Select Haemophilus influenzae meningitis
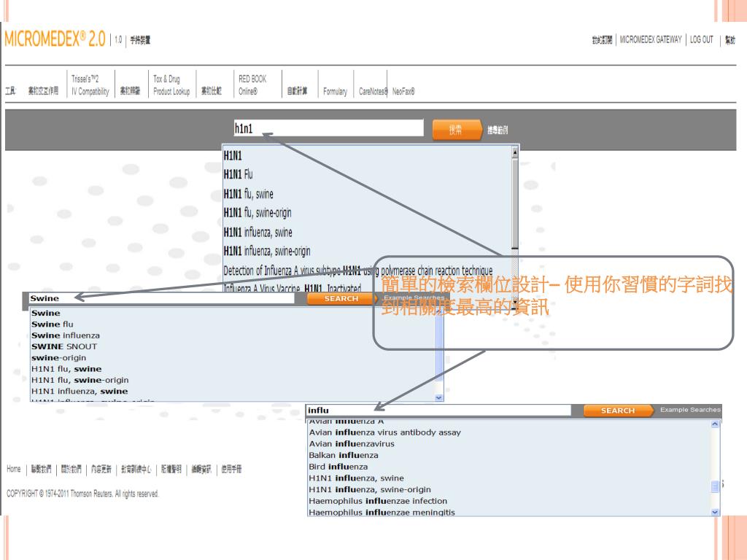Viewport: 747px width, 560px height. point(382,513)
